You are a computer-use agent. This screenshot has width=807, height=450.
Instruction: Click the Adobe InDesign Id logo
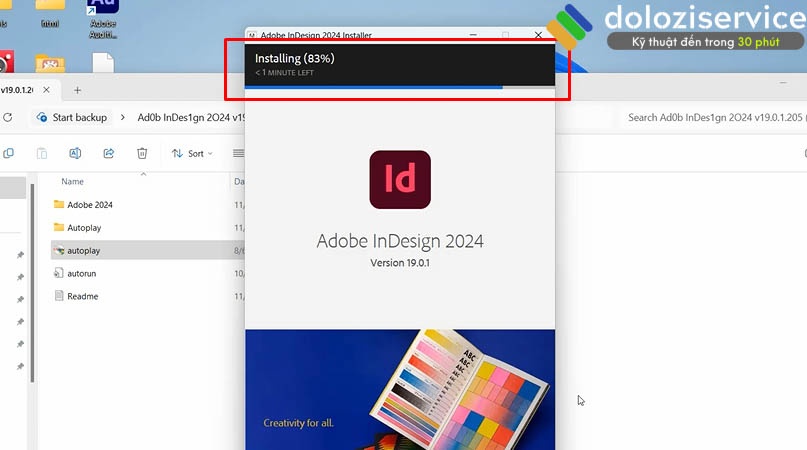click(x=400, y=179)
